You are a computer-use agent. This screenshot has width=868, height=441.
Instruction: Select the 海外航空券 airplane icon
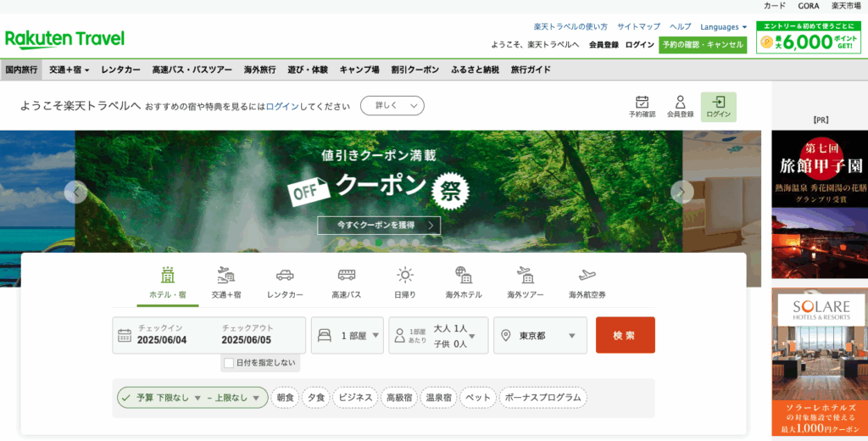[x=587, y=275]
